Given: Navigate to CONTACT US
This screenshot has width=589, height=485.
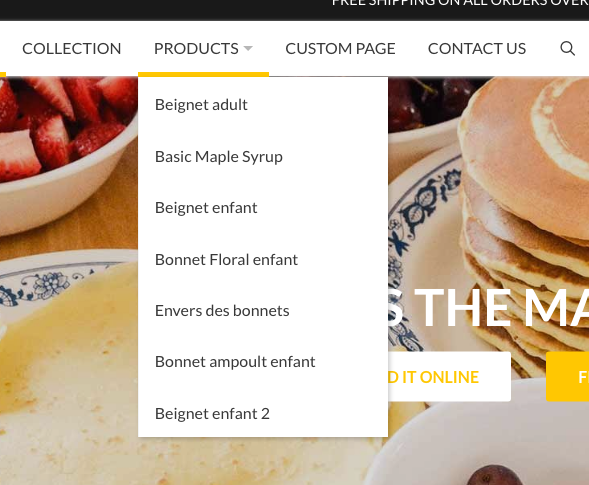Looking at the screenshot, I should click(477, 48).
